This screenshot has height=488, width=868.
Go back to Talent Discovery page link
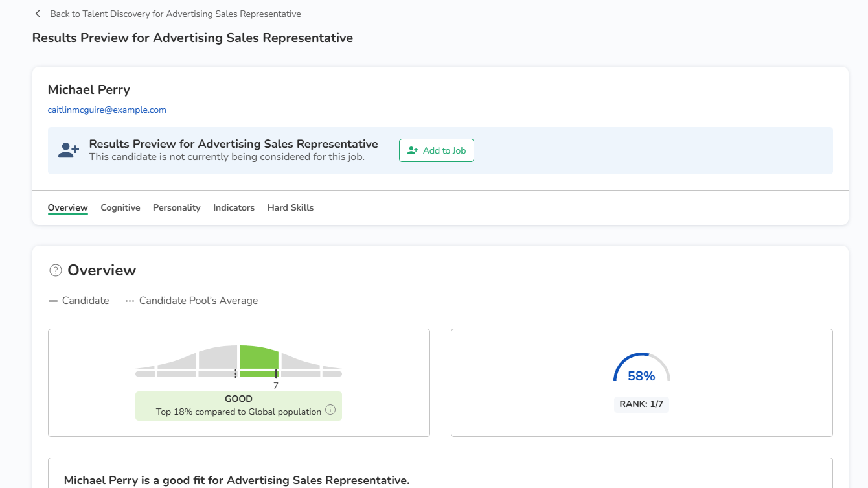[x=175, y=14]
